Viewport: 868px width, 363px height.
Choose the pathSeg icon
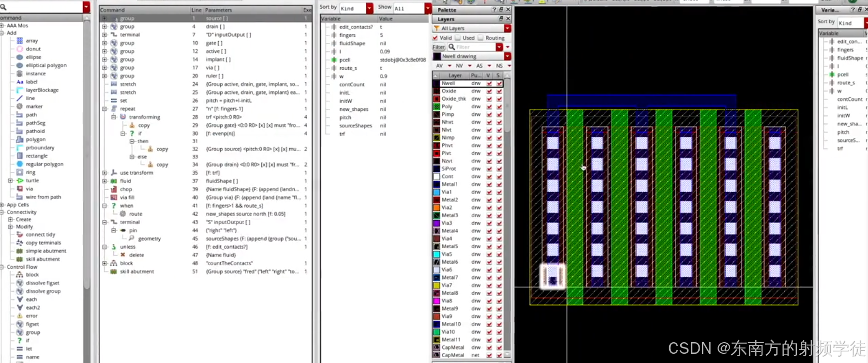click(20, 123)
